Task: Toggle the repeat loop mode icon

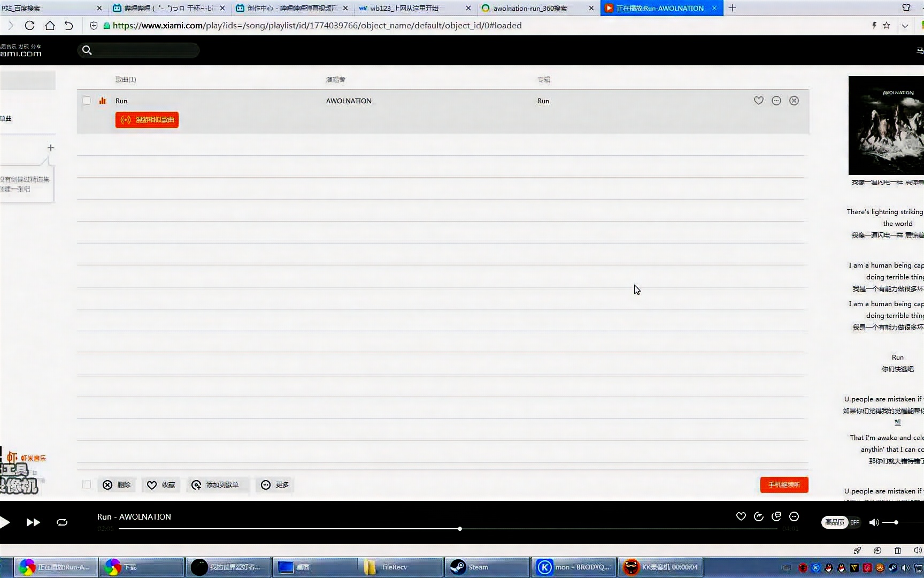Action: point(62,522)
